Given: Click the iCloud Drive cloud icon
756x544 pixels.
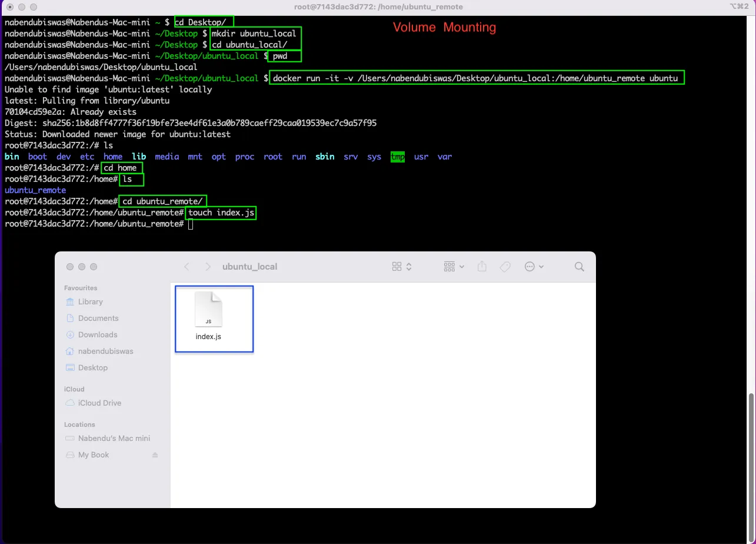Looking at the screenshot, I should coord(71,403).
